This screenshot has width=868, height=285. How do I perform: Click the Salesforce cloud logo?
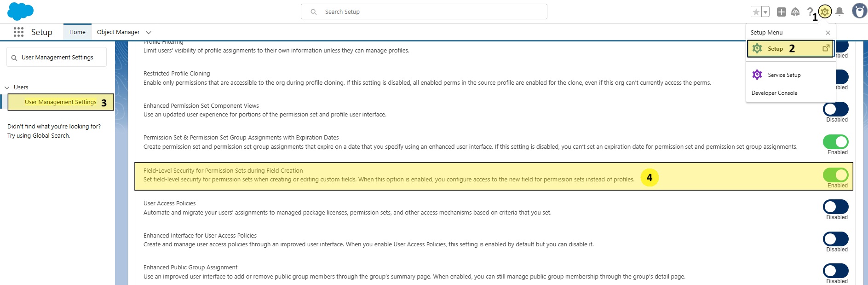[20, 11]
